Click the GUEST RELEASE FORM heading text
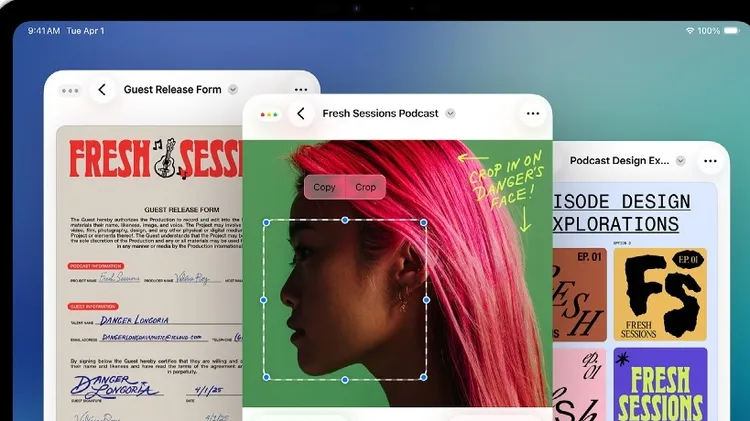Screen dimensions: 750x421 [x=182, y=210]
